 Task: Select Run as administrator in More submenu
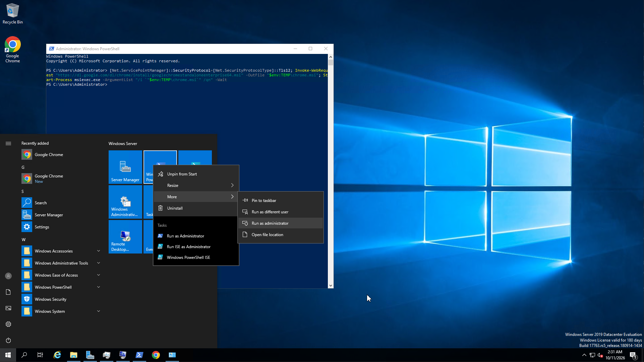[x=281, y=223]
